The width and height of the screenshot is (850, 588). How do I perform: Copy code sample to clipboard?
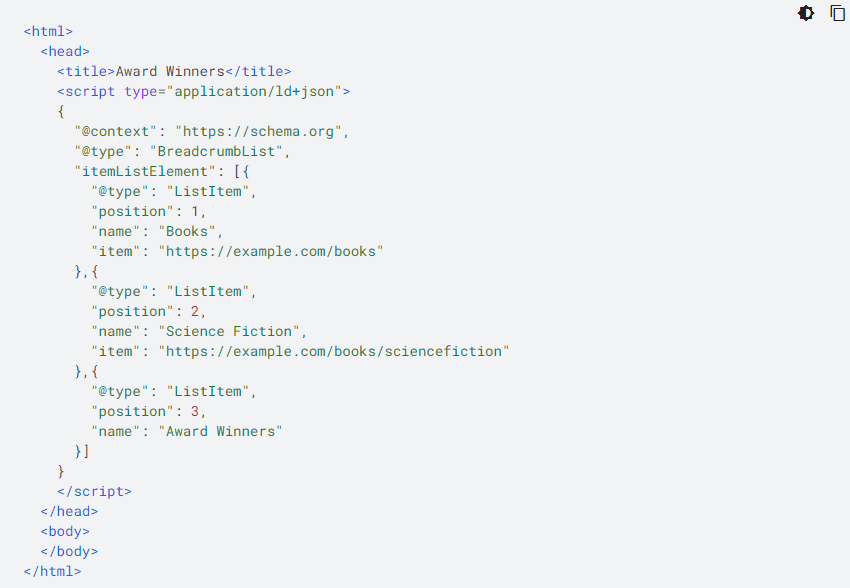838,13
